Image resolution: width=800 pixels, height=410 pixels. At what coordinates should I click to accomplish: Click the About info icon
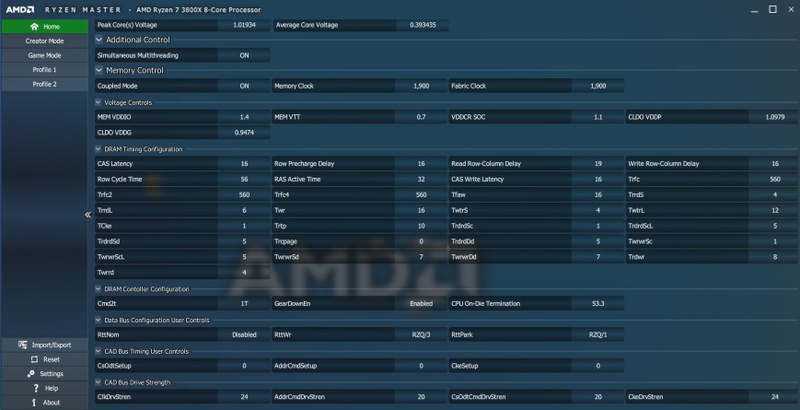pos(34,402)
